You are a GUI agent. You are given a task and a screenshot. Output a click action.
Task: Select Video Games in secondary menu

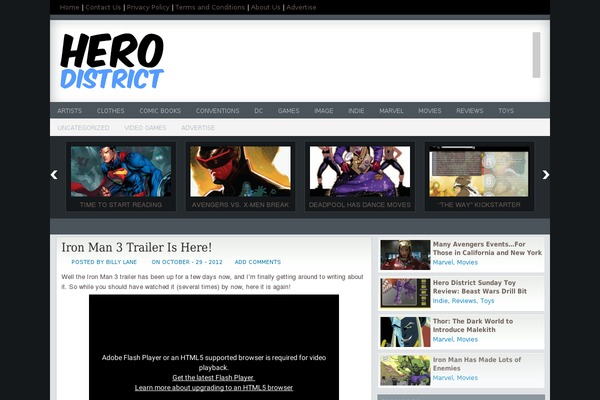click(x=145, y=127)
